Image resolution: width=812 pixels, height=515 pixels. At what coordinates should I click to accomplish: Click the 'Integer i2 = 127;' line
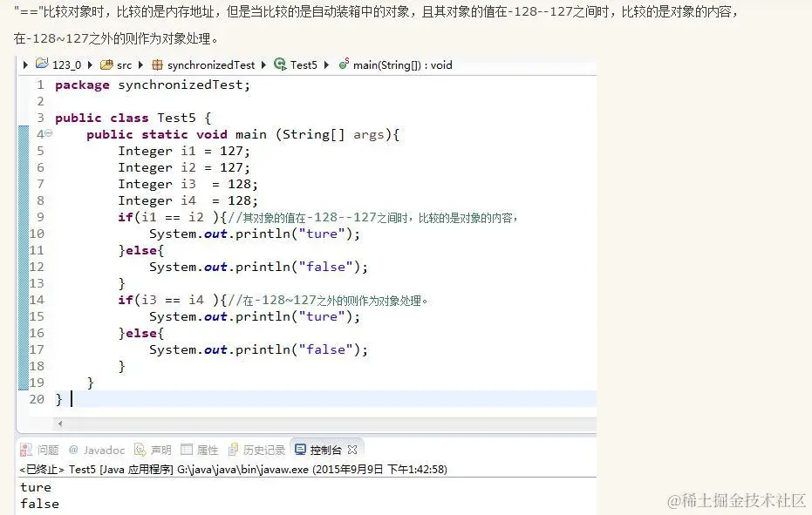(x=184, y=167)
